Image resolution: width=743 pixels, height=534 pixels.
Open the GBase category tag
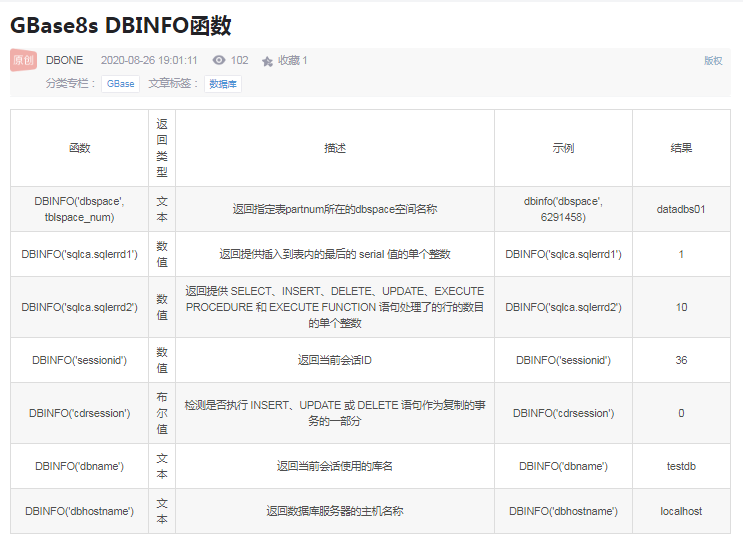[x=120, y=84]
